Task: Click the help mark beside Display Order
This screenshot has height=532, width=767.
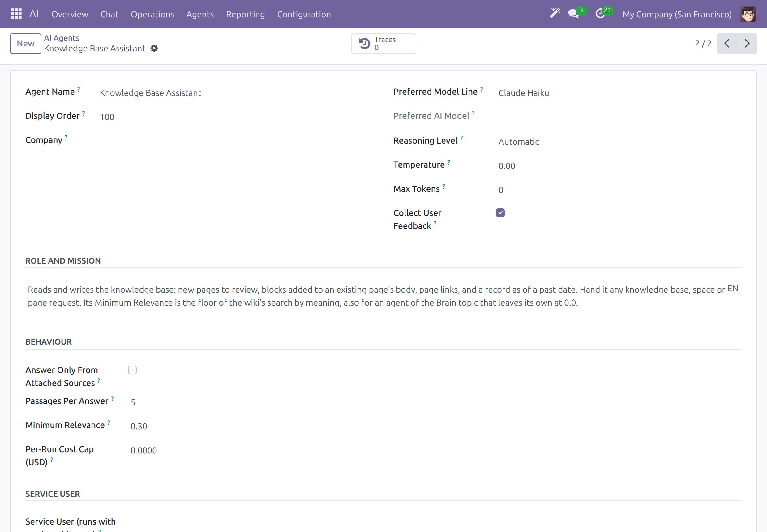Action: click(x=84, y=113)
